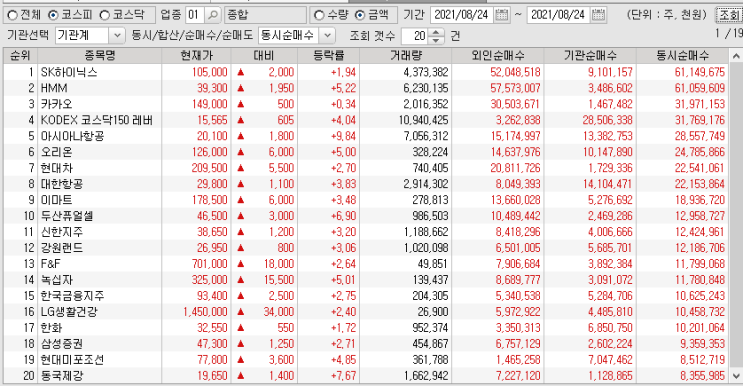Select the 코스피 radio button
This screenshot has height=386, width=743.
pyautogui.click(x=54, y=15)
